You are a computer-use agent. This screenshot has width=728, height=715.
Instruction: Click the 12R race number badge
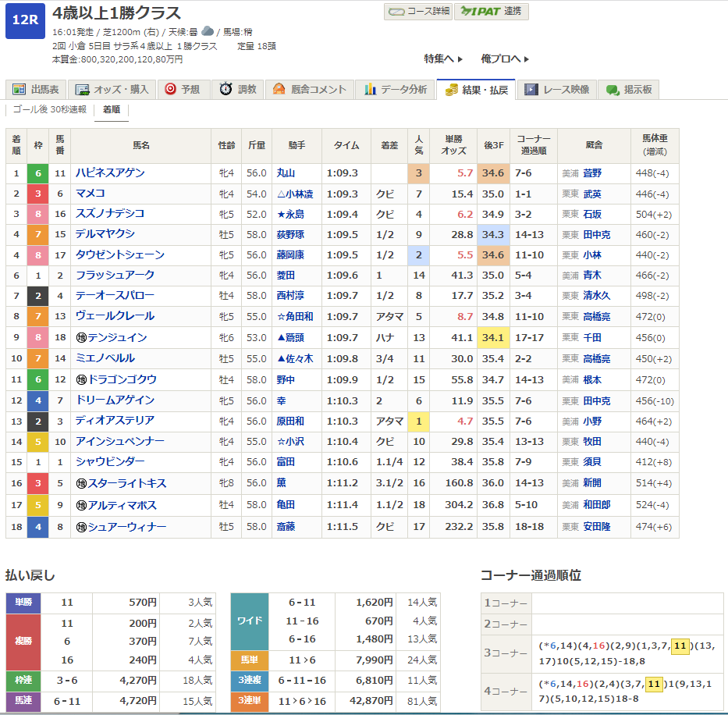[25, 21]
